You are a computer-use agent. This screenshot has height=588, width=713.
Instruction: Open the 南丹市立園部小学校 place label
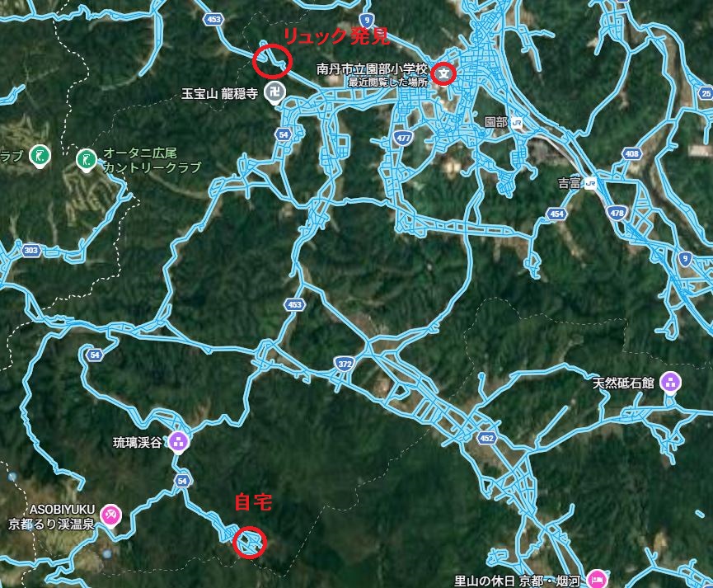tap(372, 69)
